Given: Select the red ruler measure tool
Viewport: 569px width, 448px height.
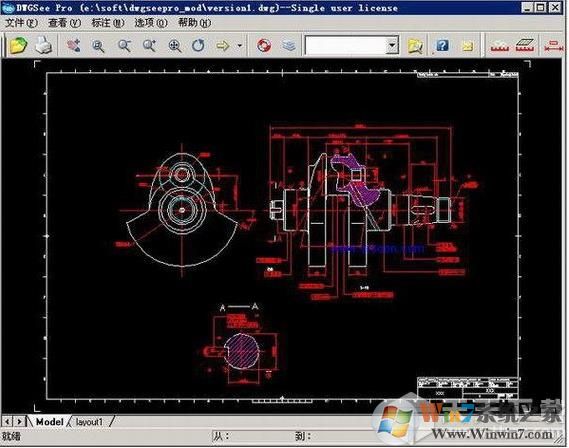Looking at the screenshot, I should 500,46.
